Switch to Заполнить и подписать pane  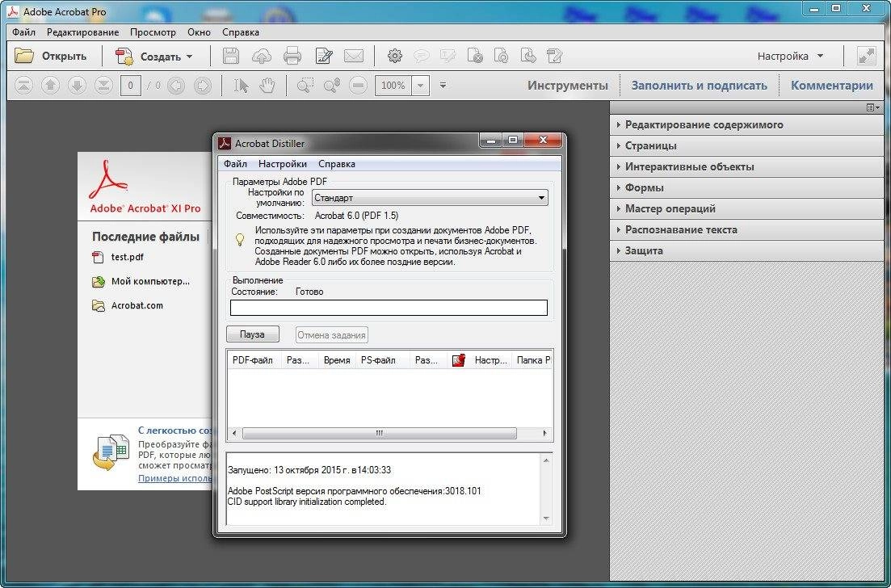coord(699,86)
